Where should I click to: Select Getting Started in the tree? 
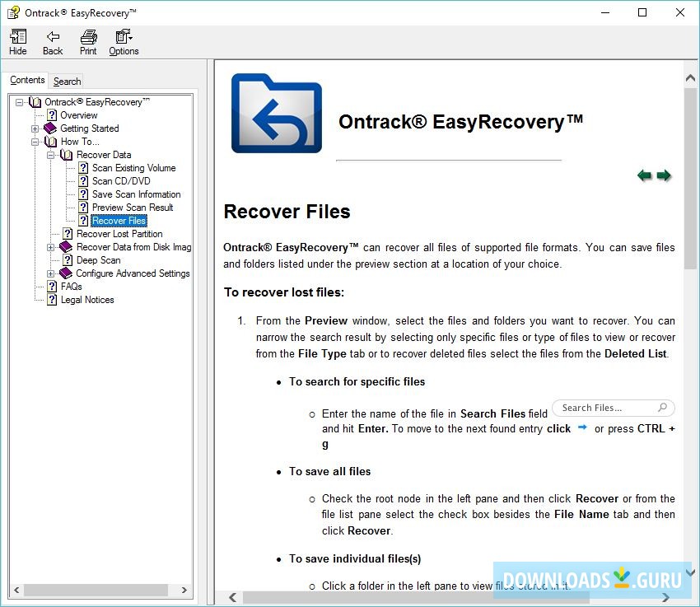pos(89,128)
